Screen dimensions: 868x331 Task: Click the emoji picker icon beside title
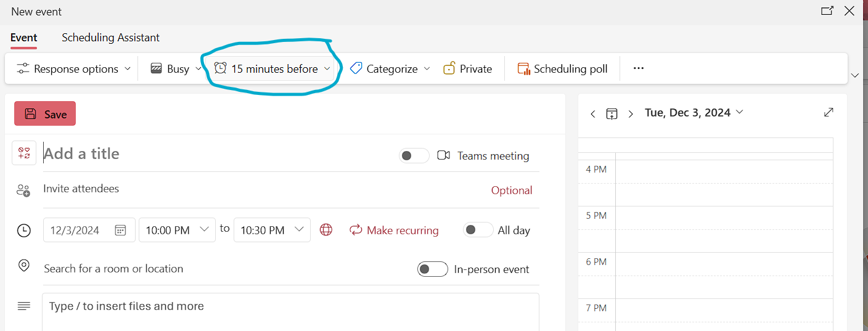tap(24, 153)
